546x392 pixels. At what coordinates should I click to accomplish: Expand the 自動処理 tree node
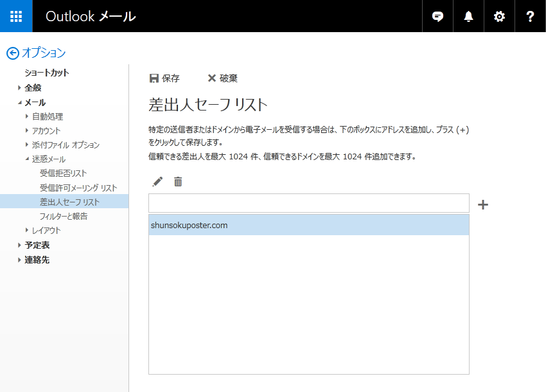(27, 116)
